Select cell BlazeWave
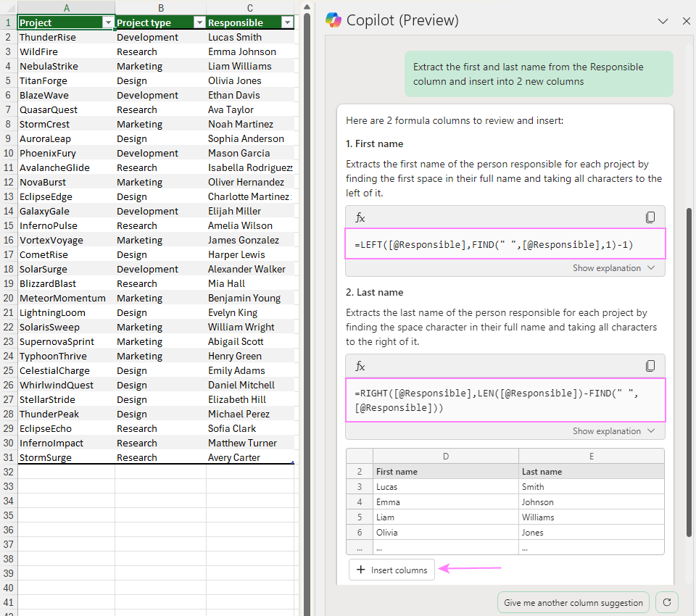The image size is (696, 616). click(66, 96)
